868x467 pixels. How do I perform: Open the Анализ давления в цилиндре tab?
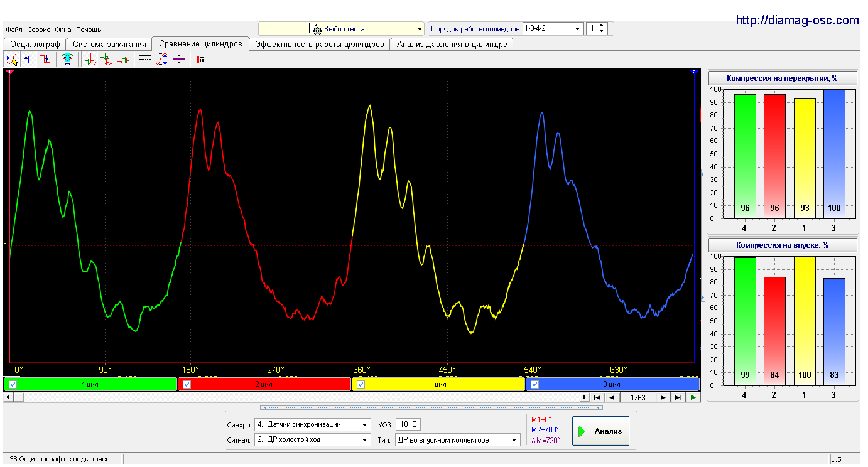(x=452, y=45)
